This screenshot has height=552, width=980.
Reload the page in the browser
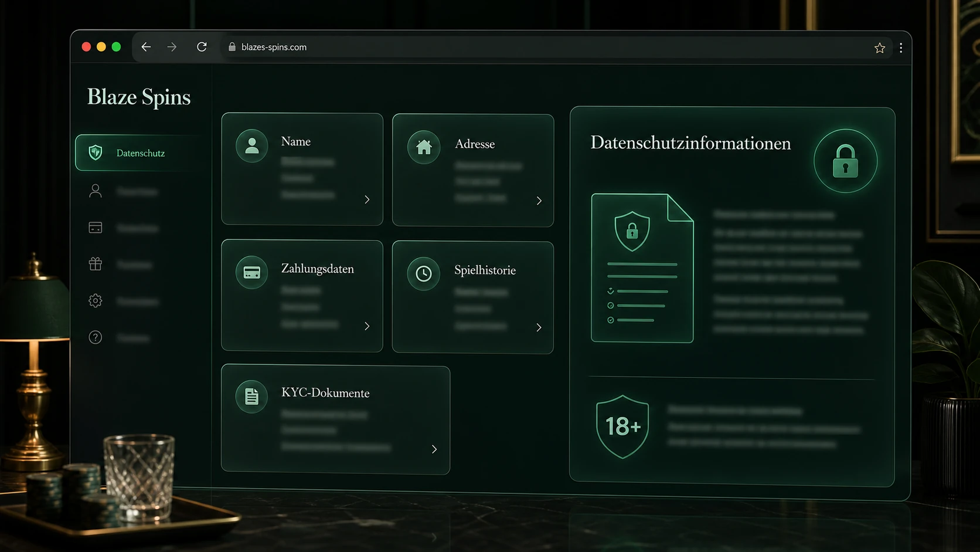(202, 47)
